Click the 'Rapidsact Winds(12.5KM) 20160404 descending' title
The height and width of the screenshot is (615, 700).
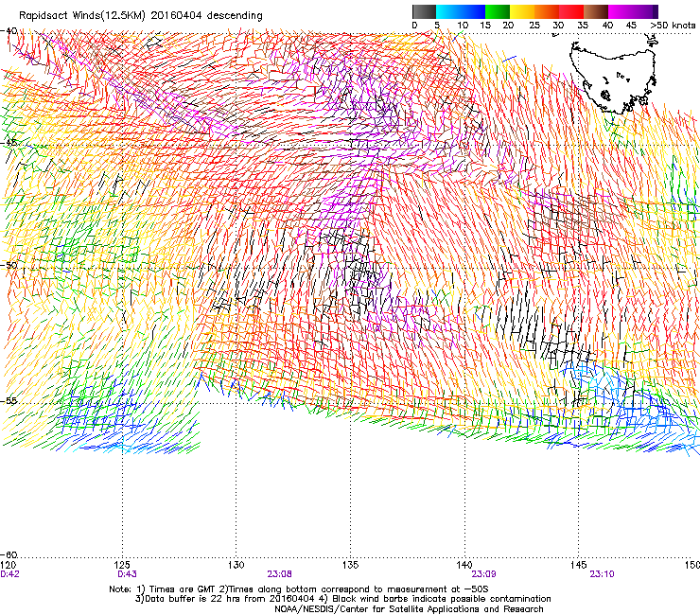pyautogui.click(x=141, y=16)
